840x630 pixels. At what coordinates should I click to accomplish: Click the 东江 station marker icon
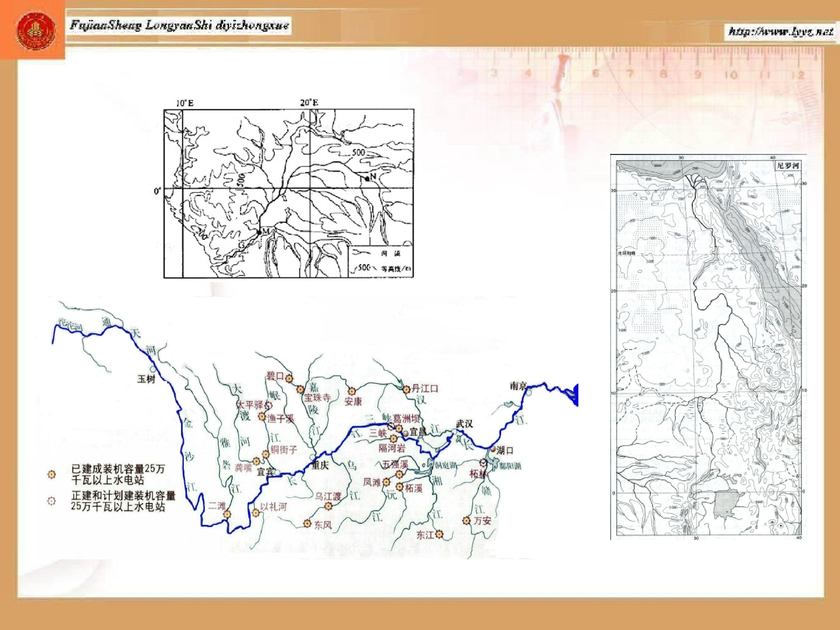point(439,534)
